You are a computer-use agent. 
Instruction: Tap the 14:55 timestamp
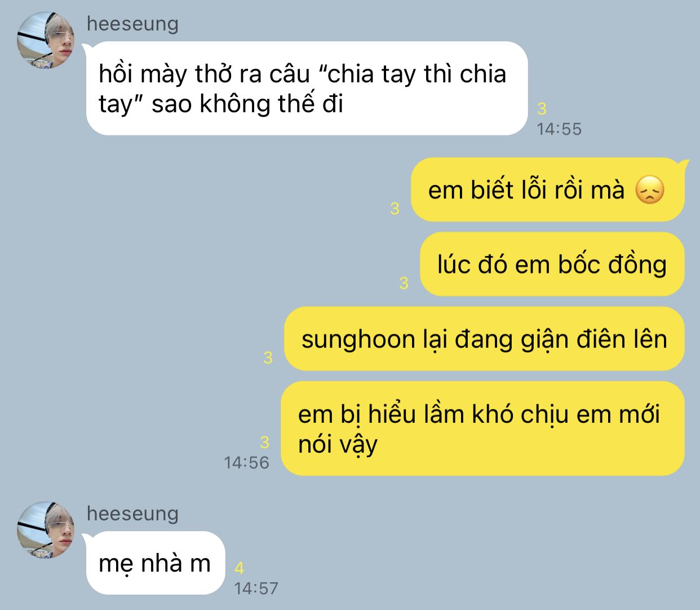click(559, 129)
